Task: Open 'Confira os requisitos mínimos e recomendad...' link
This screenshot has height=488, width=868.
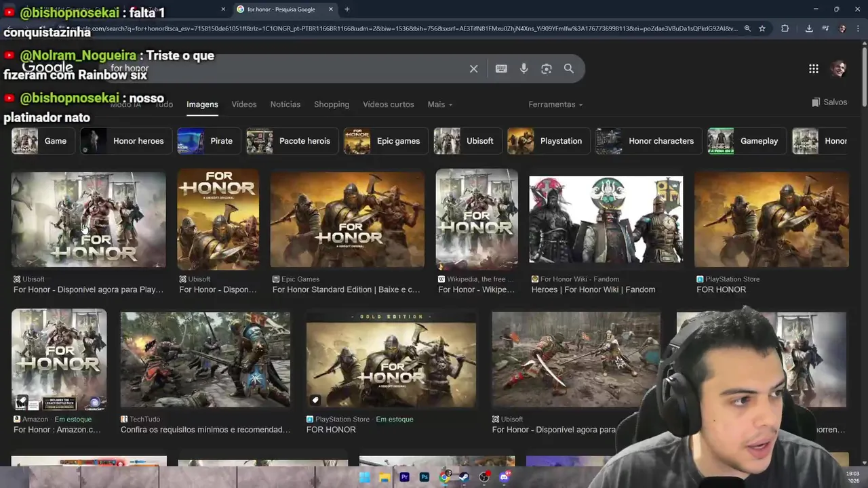Action: click(205, 430)
